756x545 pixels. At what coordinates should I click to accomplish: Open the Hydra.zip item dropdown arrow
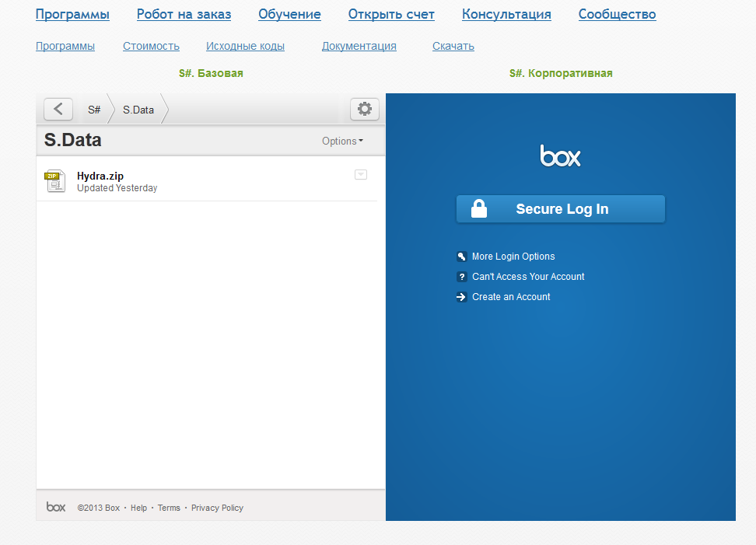point(361,175)
